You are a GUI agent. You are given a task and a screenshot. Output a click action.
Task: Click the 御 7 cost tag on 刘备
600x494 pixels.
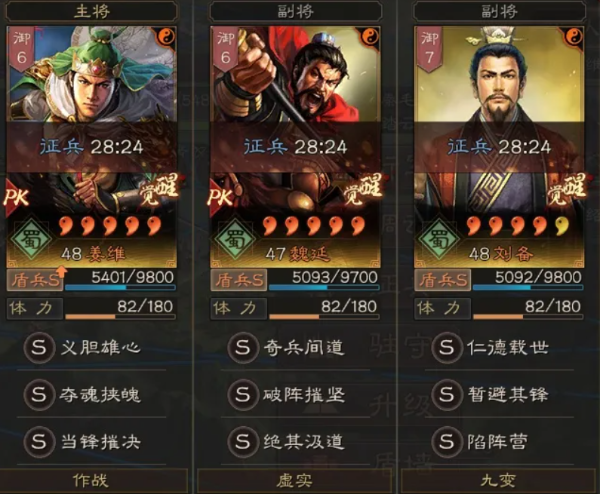tap(429, 49)
